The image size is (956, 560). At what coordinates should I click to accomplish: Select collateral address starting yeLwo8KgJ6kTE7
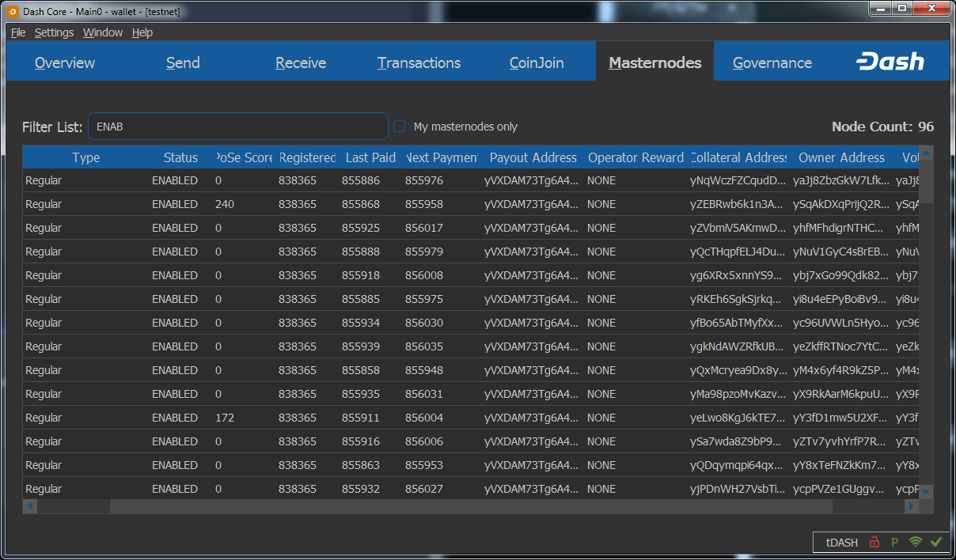[x=738, y=418]
